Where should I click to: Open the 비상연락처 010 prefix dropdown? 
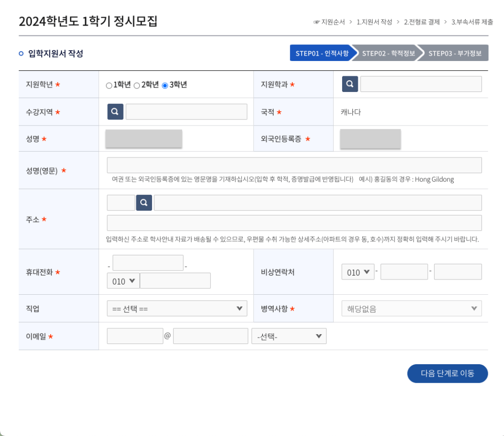(358, 272)
